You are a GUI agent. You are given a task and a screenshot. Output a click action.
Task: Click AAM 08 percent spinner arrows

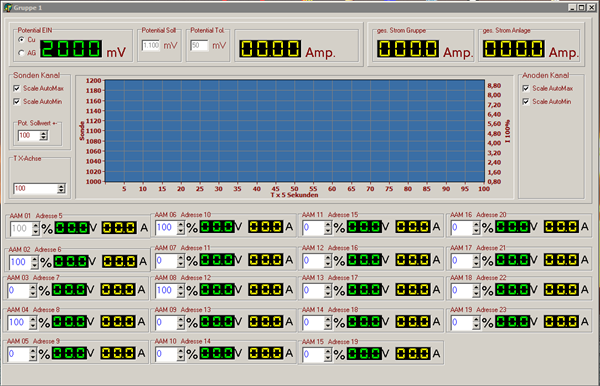[x=181, y=291]
